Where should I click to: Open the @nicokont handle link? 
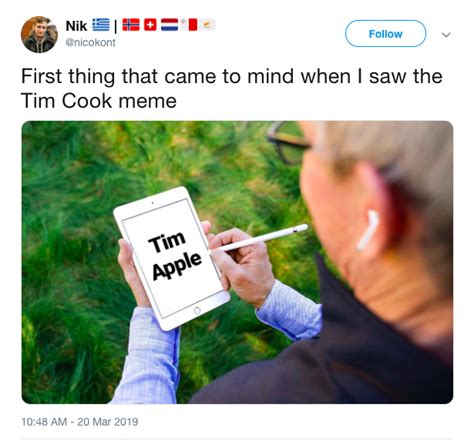[x=90, y=43]
